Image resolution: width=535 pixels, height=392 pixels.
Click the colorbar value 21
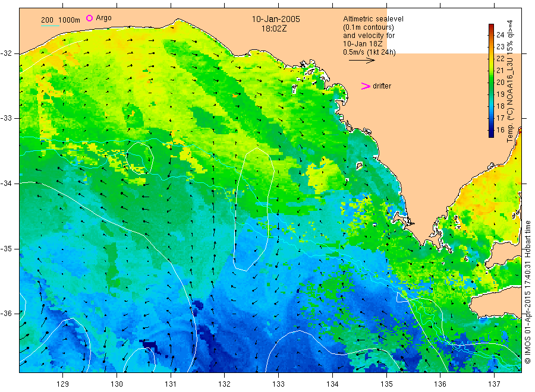(x=500, y=70)
